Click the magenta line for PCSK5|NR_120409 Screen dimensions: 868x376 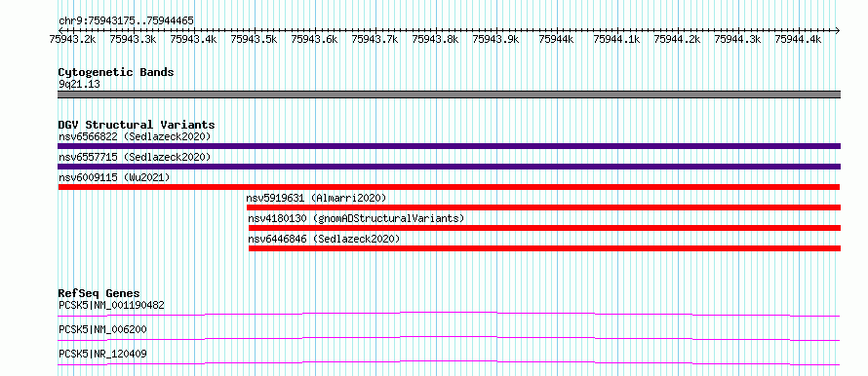click(x=449, y=362)
